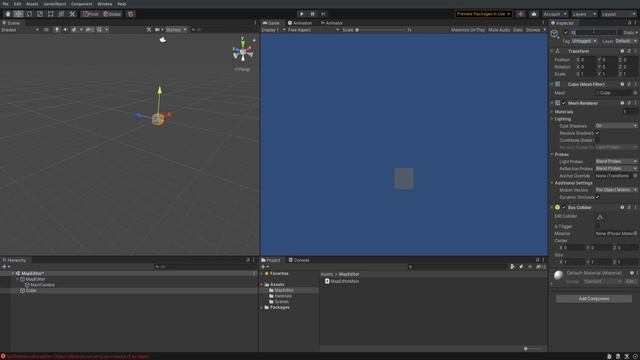Expand the Materials section
This screenshot has height=360, width=640.
tap(552, 111)
